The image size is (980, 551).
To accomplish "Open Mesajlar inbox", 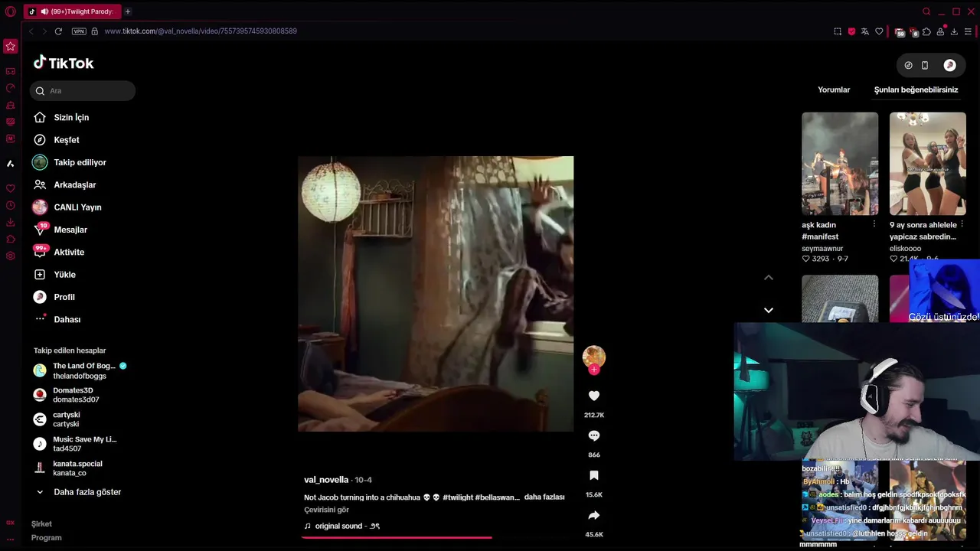I will pos(60,230).
